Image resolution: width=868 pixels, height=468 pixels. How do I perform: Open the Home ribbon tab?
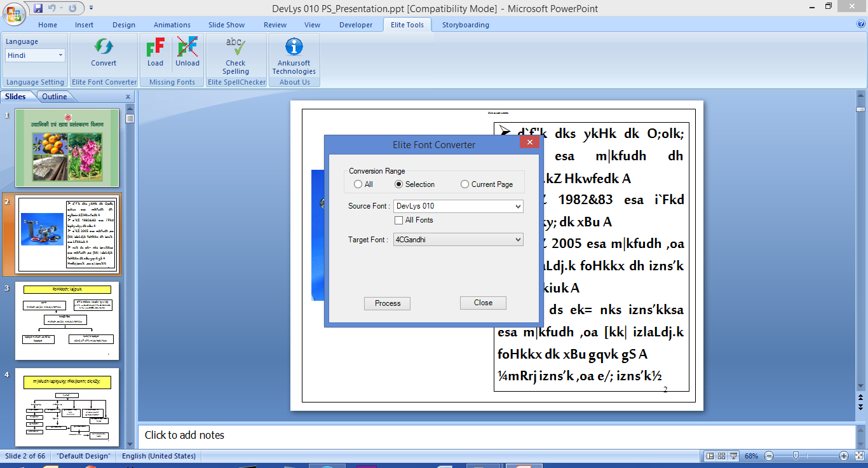tap(48, 25)
